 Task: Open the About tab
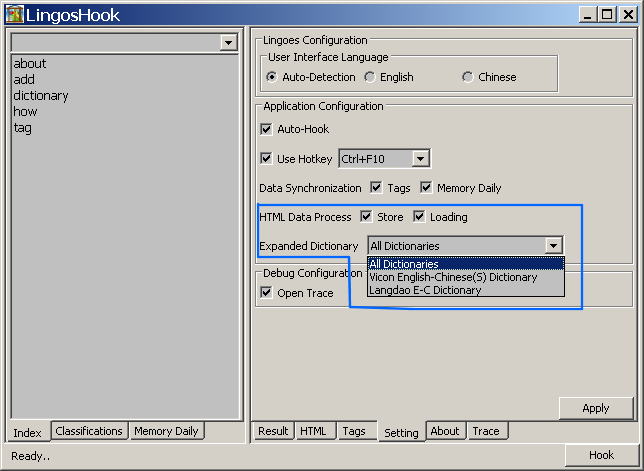(445, 431)
